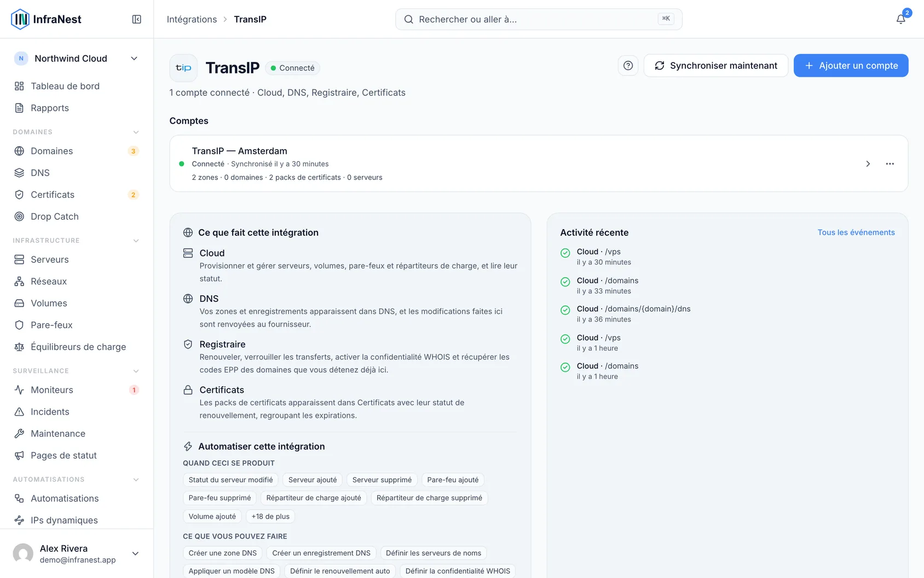Select Répartiteur de charge ajouté chip
Screen dimensions: 924x578
click(314, 498)
